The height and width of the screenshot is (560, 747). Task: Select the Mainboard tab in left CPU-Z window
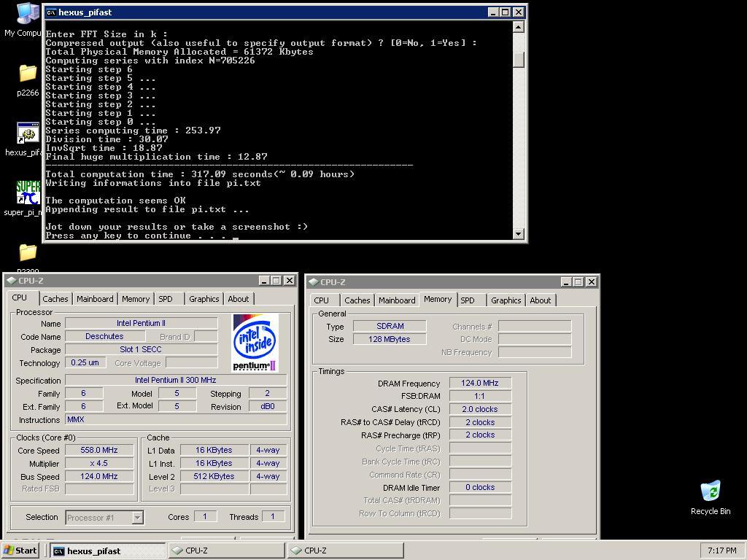[x=95, y=299]
